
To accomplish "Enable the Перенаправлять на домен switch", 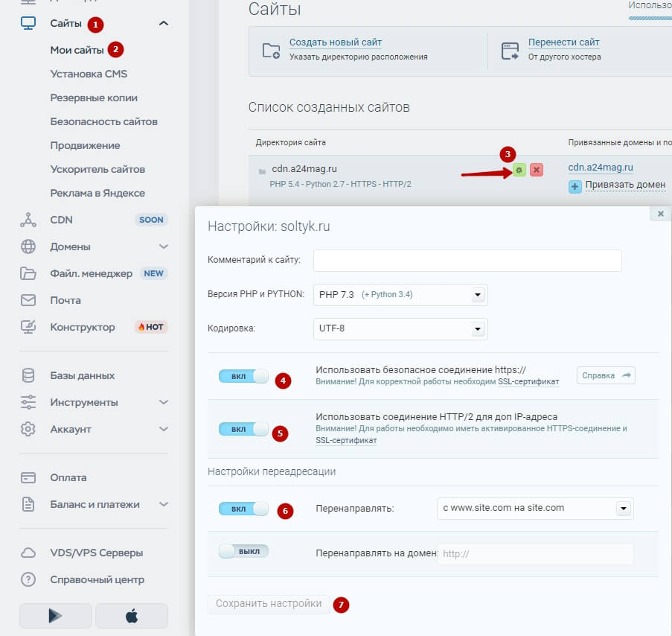I will 243,551.
